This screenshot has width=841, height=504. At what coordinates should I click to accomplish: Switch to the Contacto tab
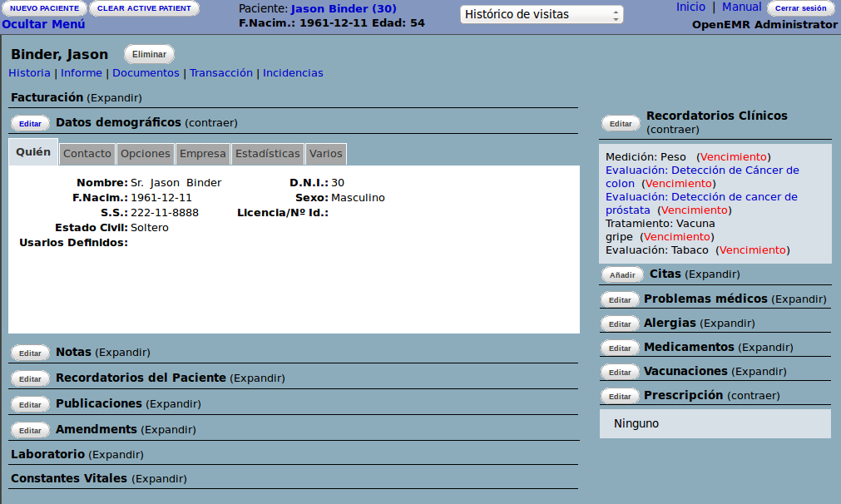tap(87, 154)
